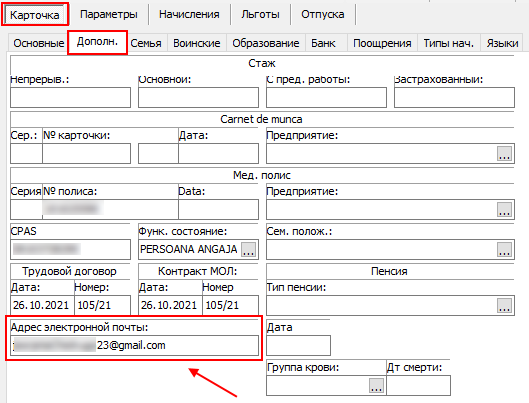Viewport: 529px width, 403px height.
Task: Open the Начисления tab
Action: (x=189, y=15)
